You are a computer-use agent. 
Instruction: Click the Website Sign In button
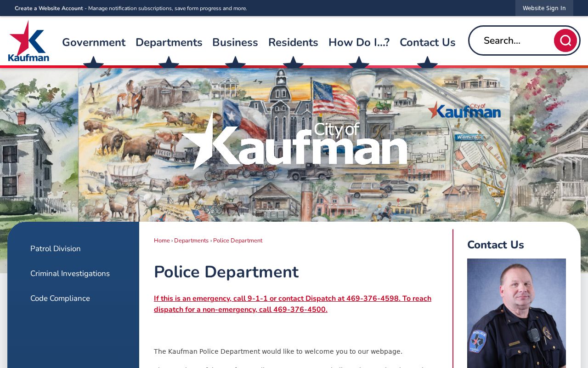pos(544,8)
